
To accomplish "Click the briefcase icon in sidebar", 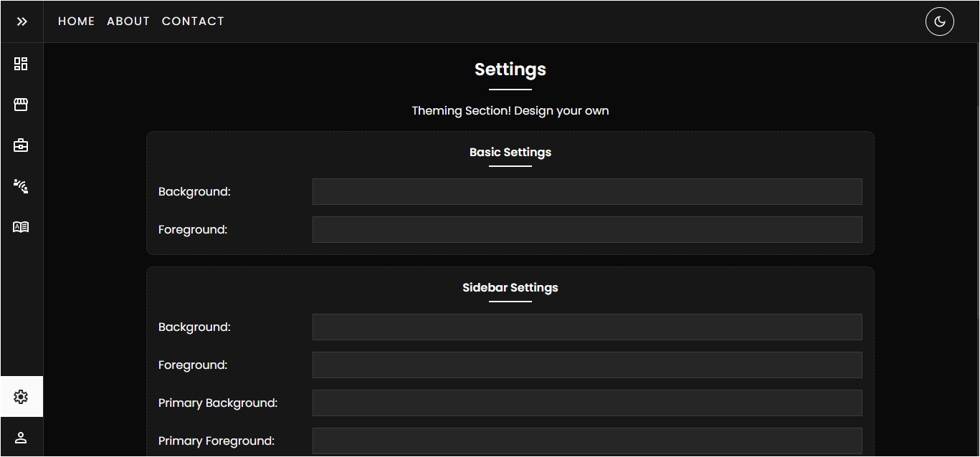I will pos(21,145).
